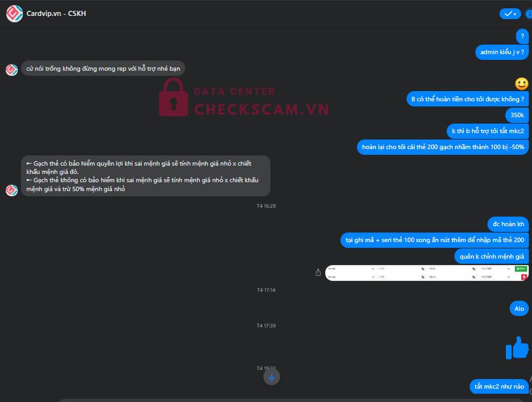The width and height of the screenshot is (532, 402).
Task: Click the scroll-to-bottom arrow button
Action: (x=272, y=377)
